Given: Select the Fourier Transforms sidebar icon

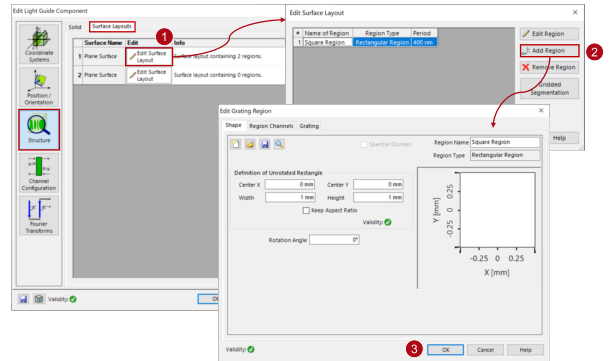Looking at the screenshot, I should click(39, 215).
